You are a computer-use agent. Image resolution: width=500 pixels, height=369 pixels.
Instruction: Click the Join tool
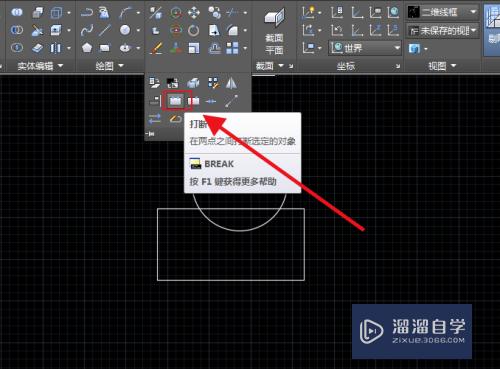point(211,101)
